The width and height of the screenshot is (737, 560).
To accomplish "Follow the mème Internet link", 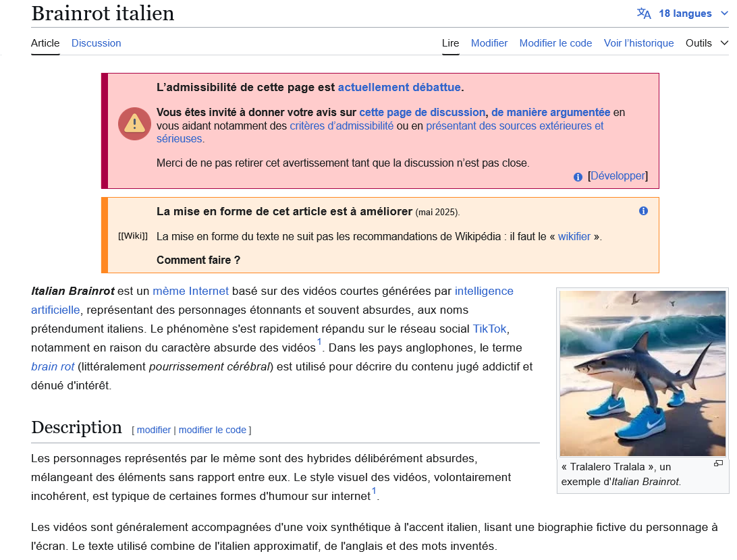I will pos(190,291).
